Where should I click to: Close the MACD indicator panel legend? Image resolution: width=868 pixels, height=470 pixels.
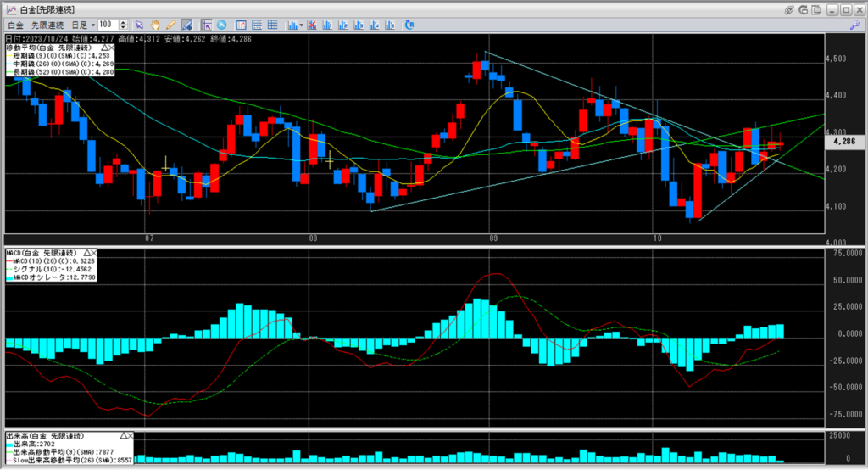pos(94,253)
